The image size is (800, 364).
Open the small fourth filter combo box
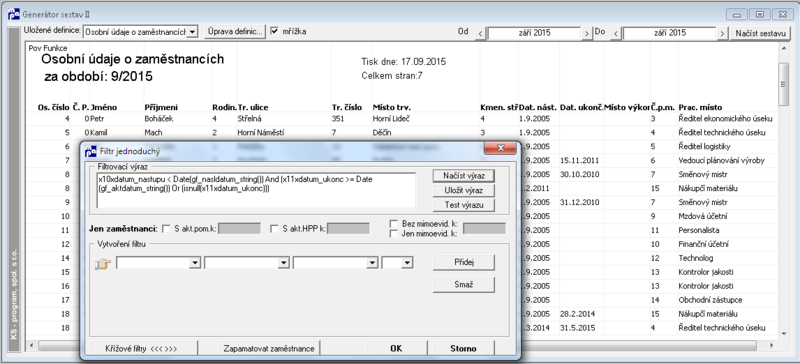click(x=408, y=263)
